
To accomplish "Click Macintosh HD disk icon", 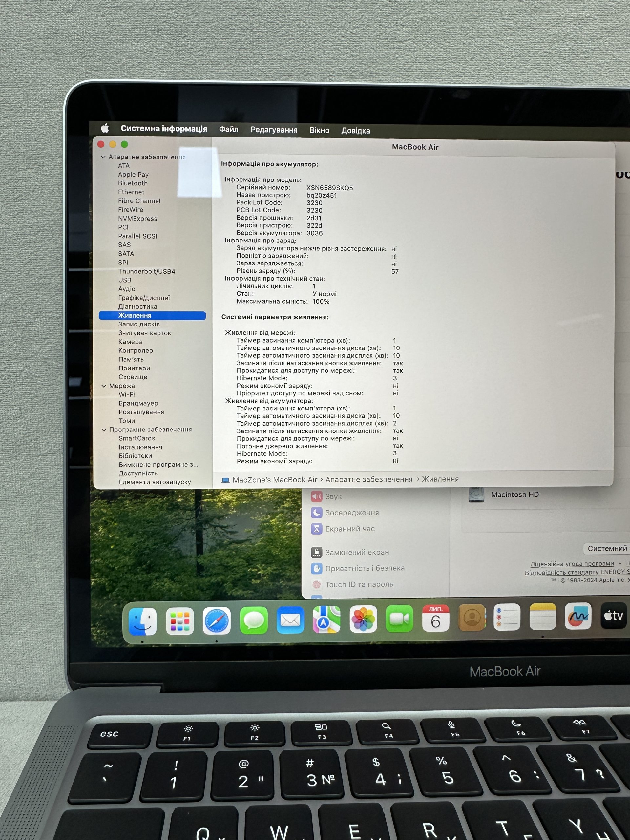I will point(476,494).
